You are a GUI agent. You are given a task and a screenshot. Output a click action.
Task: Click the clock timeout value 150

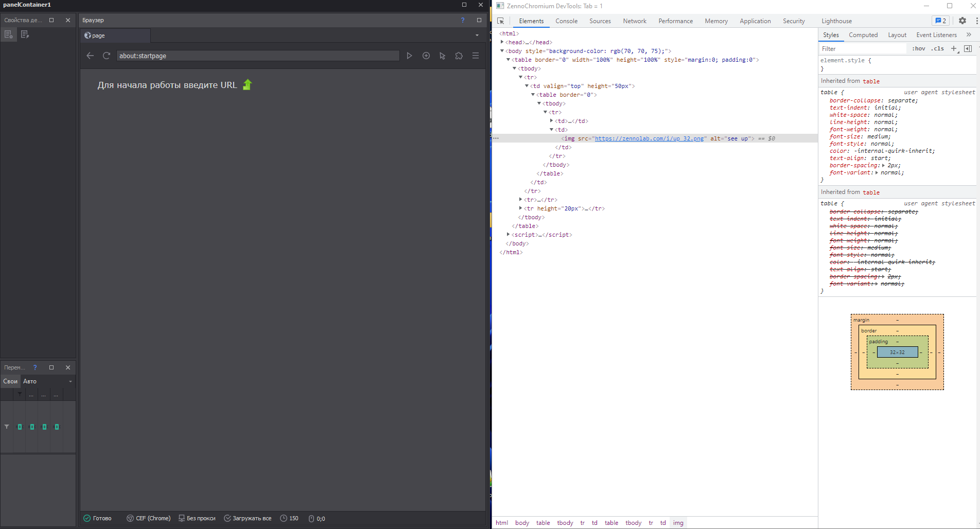pyautogui.click(x=289, y=518)
